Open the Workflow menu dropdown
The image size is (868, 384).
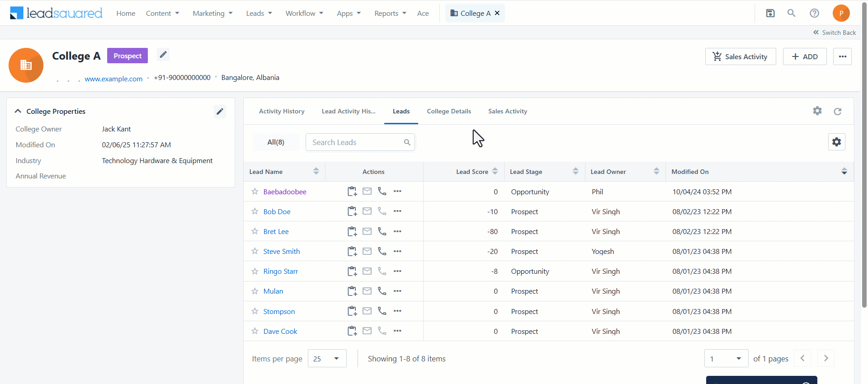(304, 14)
